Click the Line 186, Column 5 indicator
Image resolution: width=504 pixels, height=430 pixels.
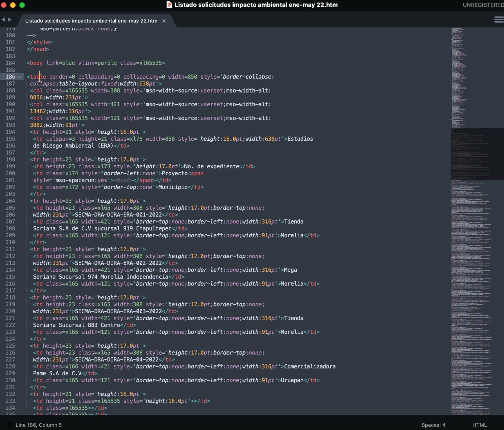tap(39, 425)
